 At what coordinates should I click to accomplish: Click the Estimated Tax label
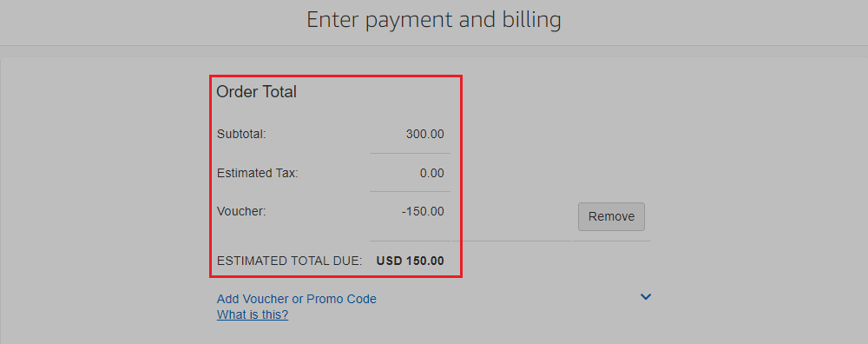[x=258, y=174]
